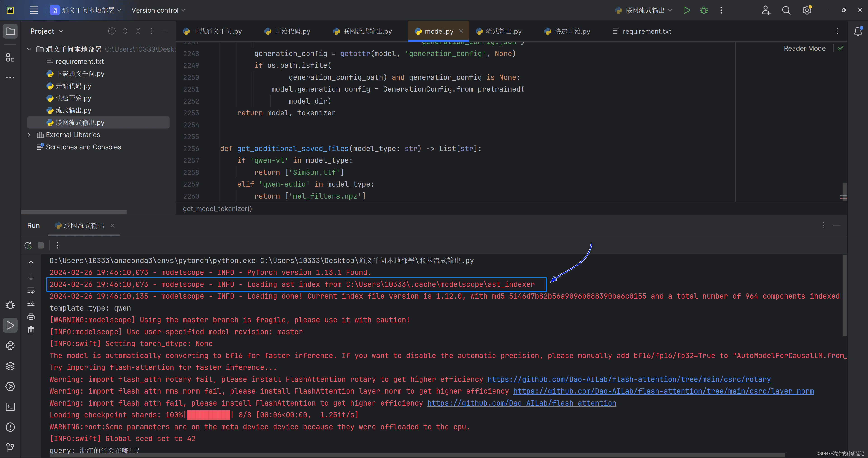Collapse all in Project panel

pyautogui.click(x=138, y=31)
